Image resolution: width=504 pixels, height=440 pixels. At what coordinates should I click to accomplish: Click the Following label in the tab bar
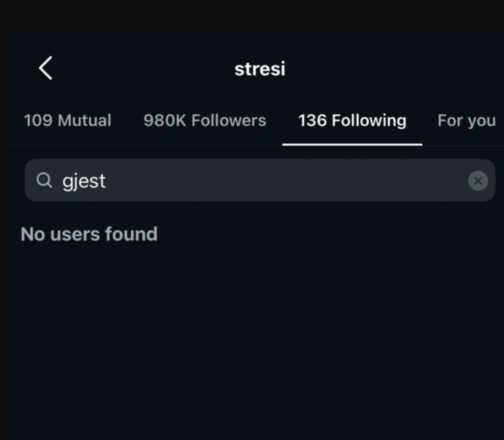pos(369,121)
